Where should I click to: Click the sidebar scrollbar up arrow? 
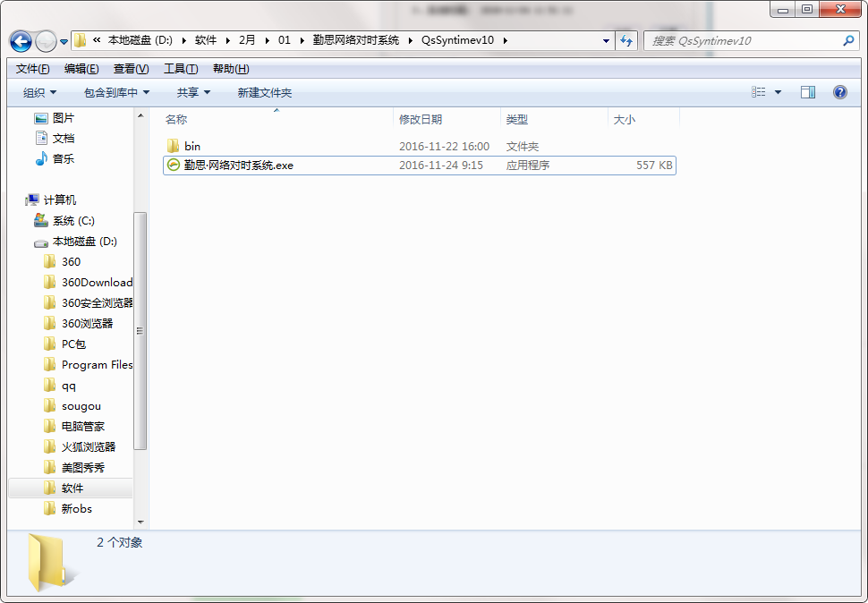click(140, 115)
